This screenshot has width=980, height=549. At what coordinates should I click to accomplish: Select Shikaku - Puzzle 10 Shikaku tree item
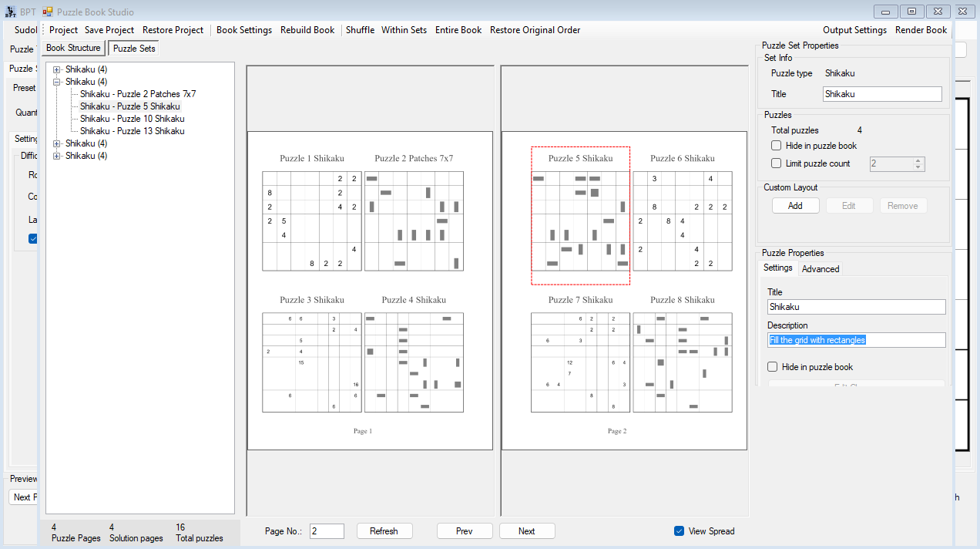click(132, 119)
